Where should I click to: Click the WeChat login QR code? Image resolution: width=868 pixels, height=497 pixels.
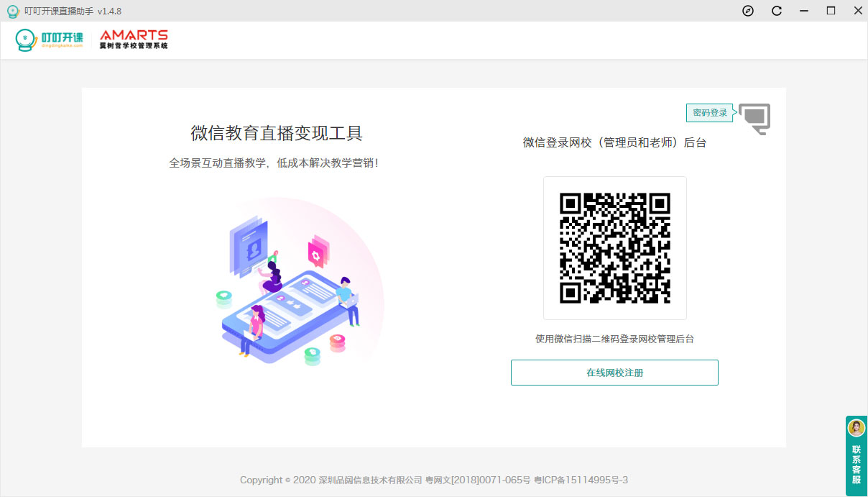[x=615, y=248]
